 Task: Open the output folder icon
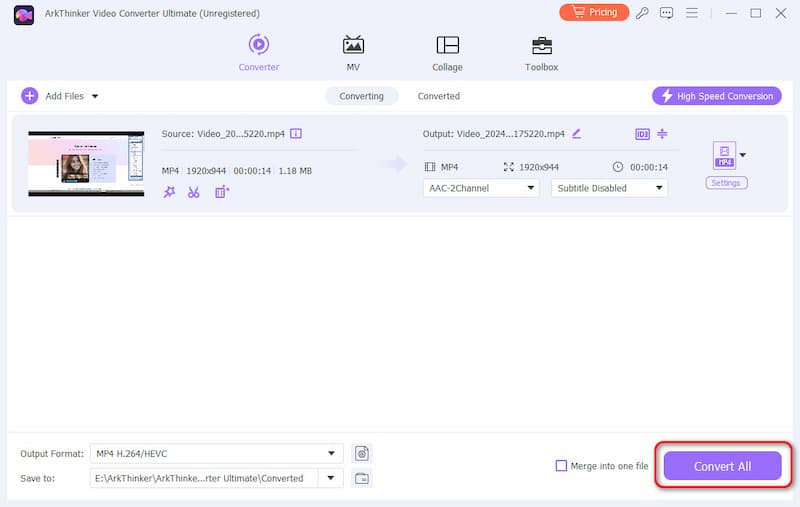coord(362,478)
